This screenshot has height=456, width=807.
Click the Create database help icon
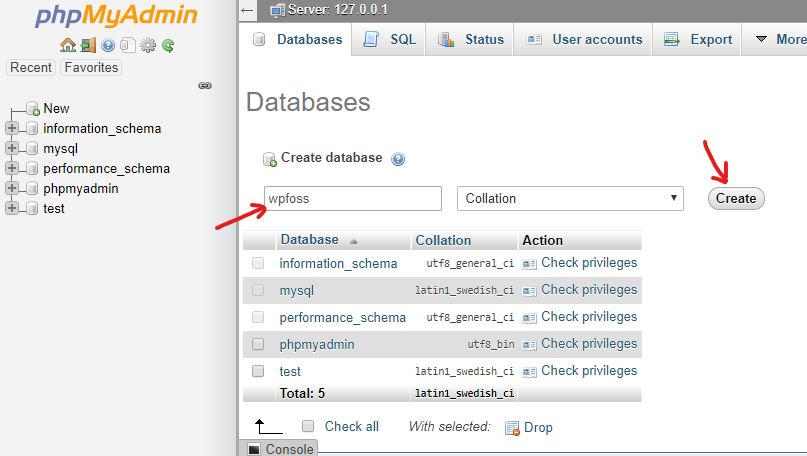(398, 159)
